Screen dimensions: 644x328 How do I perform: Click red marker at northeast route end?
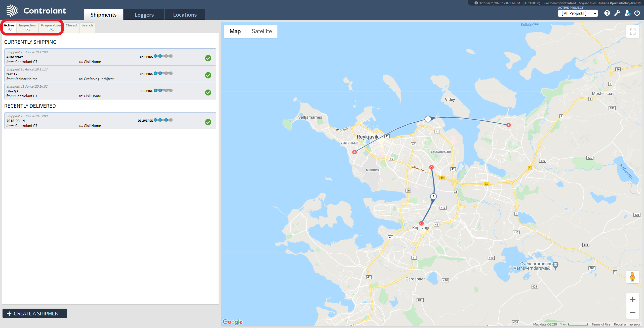[508, 125]
